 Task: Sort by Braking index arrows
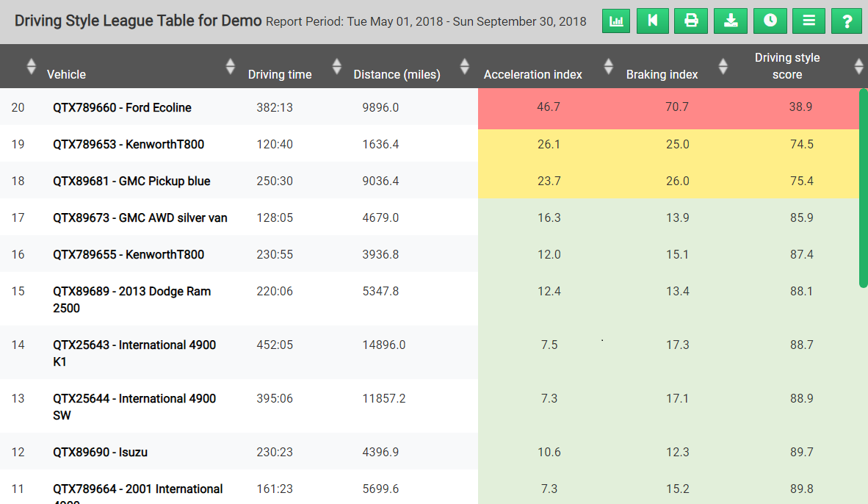coord(723,66)
